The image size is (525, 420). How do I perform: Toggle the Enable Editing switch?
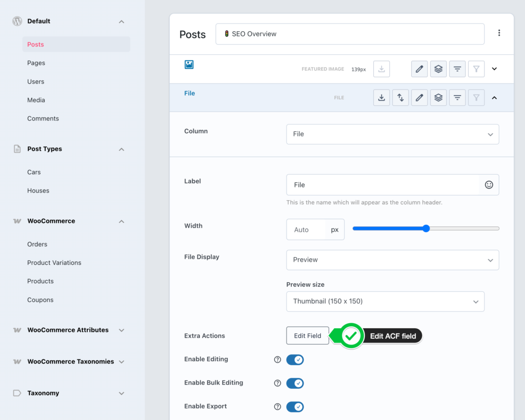[295, 360]
